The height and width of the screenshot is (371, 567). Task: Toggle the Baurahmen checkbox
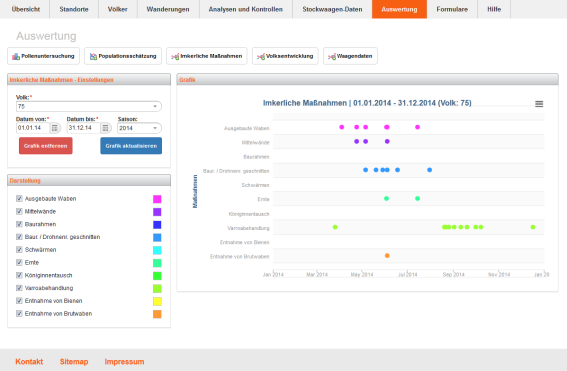(19, 224)
